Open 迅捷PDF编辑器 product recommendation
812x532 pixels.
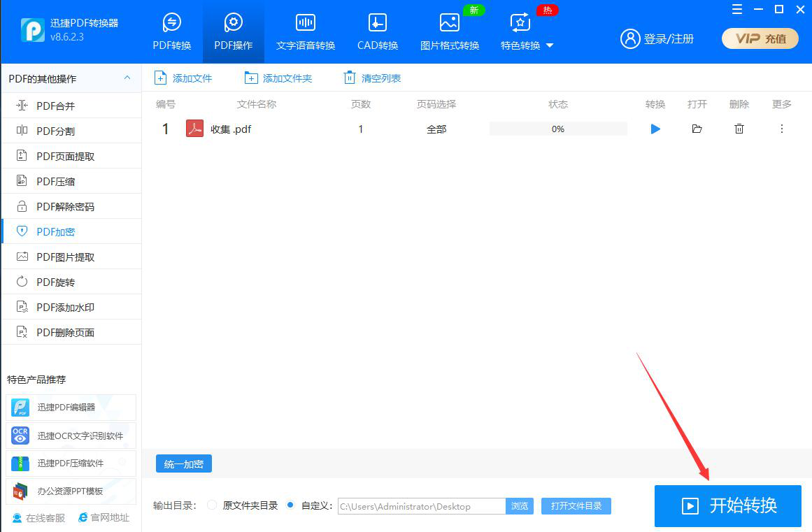coord(71,408)
